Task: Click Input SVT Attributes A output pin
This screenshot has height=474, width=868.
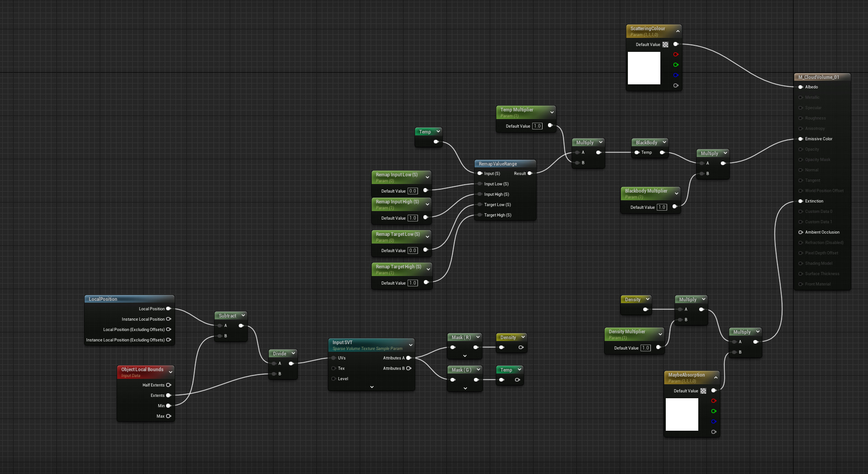Action: coord(408,358)
